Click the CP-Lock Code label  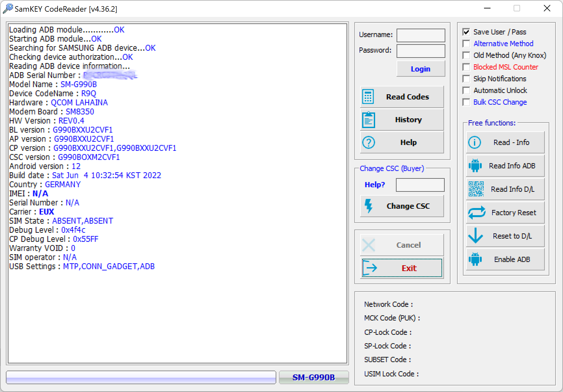click(x=388, y=332)
